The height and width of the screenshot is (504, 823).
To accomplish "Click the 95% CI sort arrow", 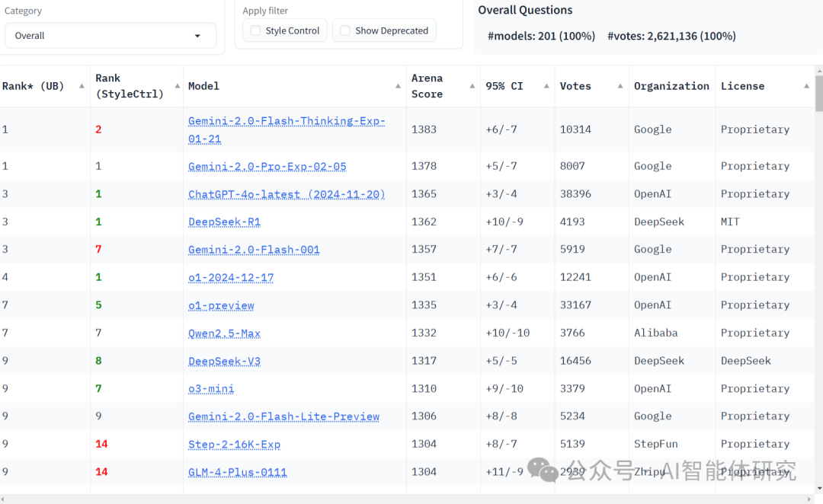I will click(546, 86).
